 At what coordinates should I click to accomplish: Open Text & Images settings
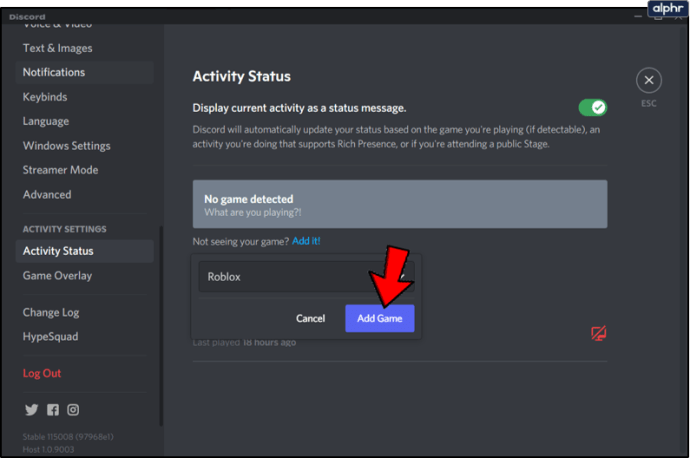click(x=57, y=48)
